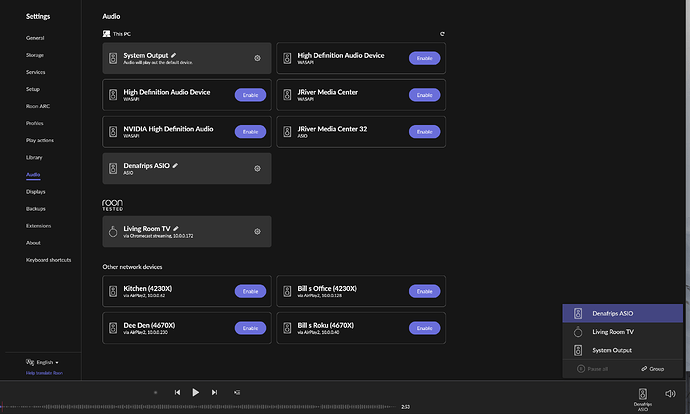
Task: Open the Storage settings section
Action: [x=34, y=55]
